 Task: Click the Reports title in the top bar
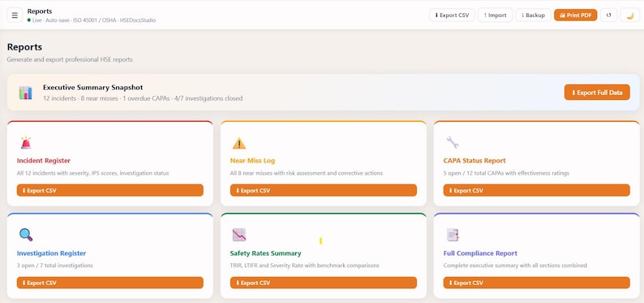click(40, 11)
